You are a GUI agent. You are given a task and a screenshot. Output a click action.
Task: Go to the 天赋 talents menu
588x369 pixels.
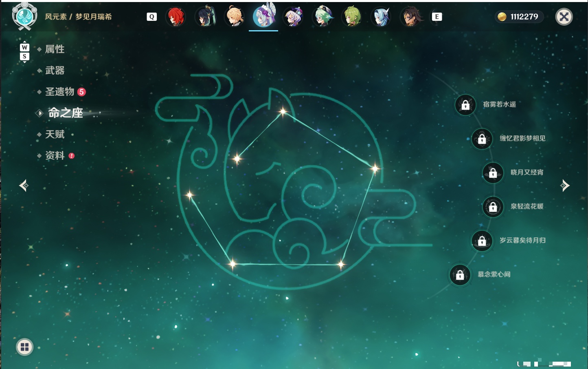pyautogui.click(x=55, y=134)
